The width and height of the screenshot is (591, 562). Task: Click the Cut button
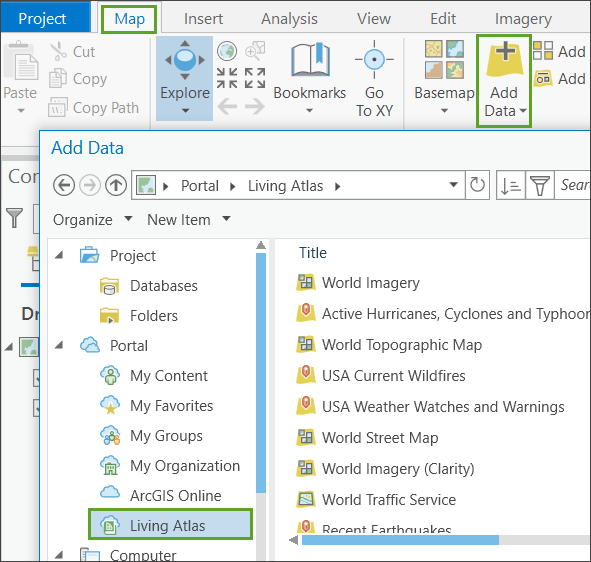tap(73, 52)
